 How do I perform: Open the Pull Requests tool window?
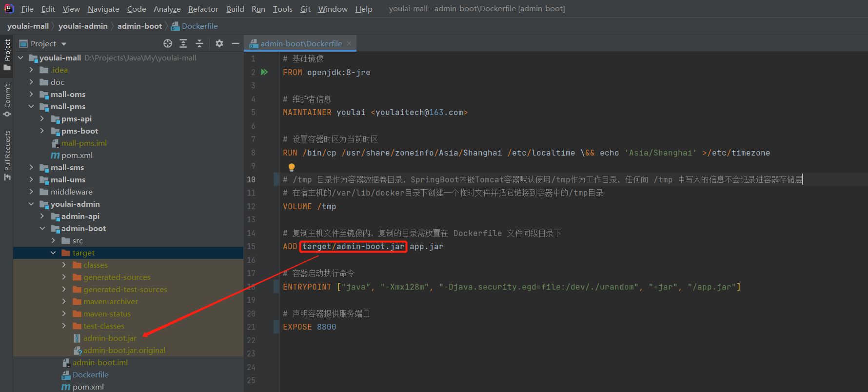pos(7,155)
